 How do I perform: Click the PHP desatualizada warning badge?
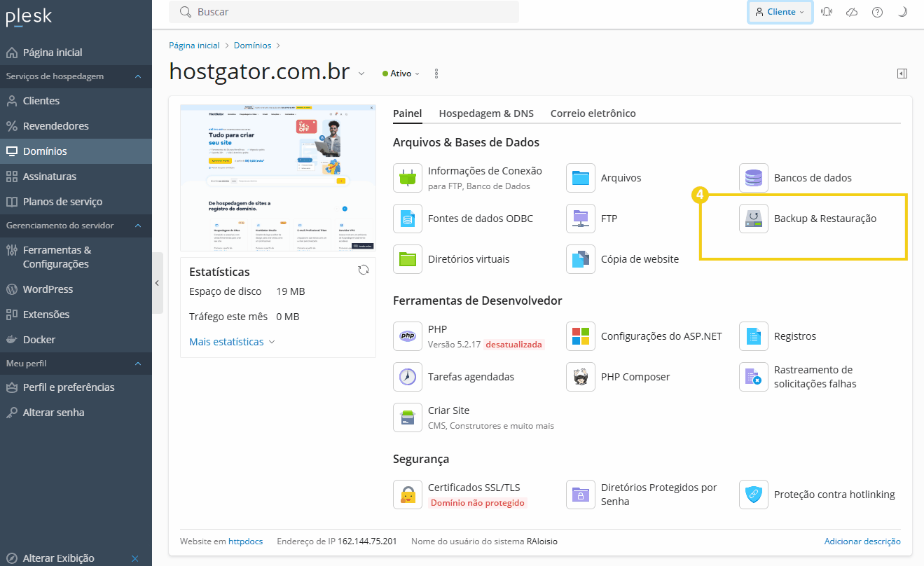(514, 345)
